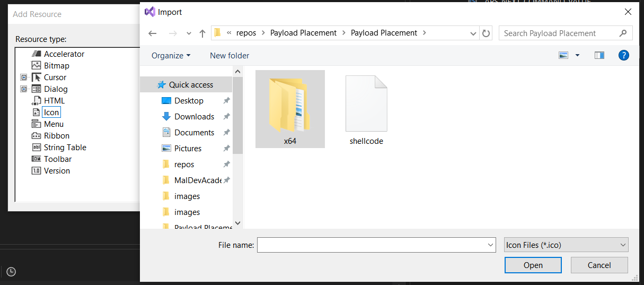
Task: Click the Back navigation arrow
Action: (153, 33)
